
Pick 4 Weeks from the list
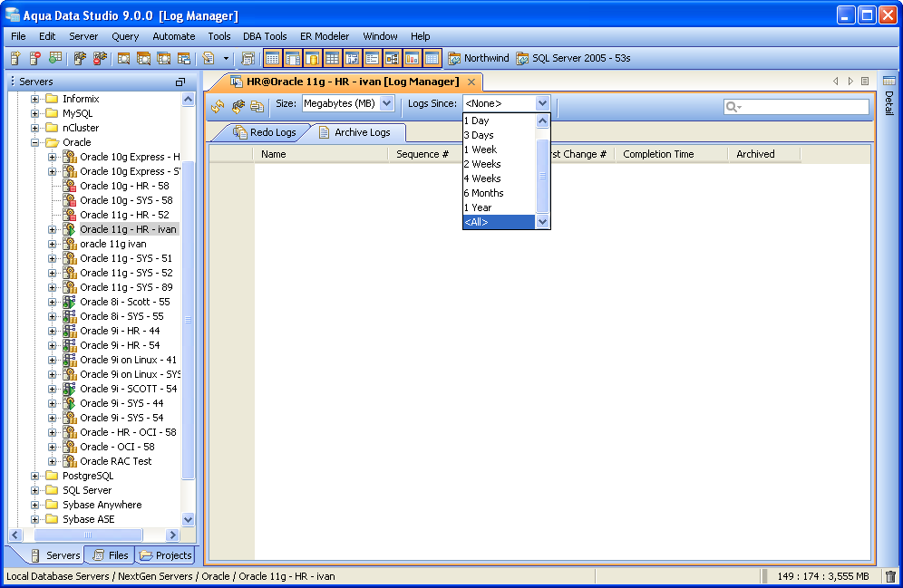pyautogui.click(x=500, y=178)
